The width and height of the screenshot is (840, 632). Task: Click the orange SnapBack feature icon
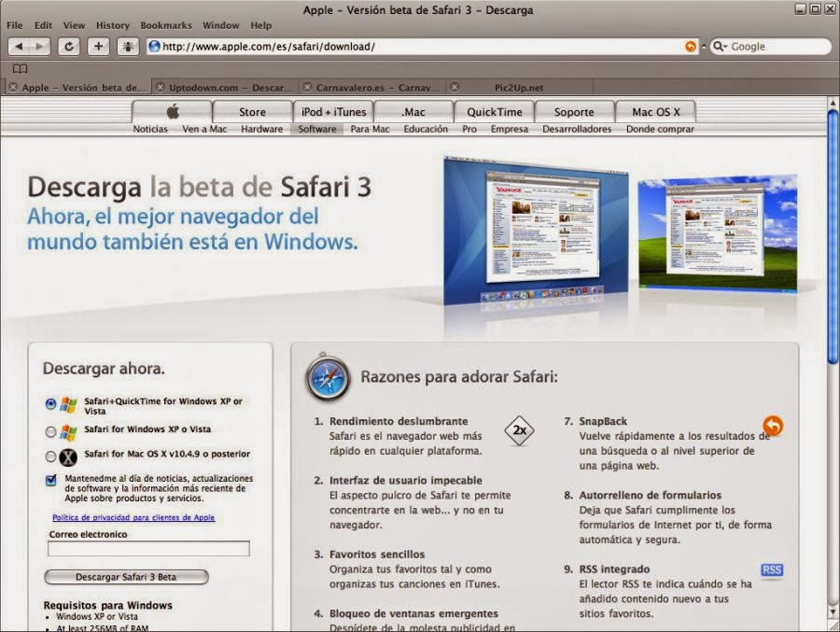773,426
